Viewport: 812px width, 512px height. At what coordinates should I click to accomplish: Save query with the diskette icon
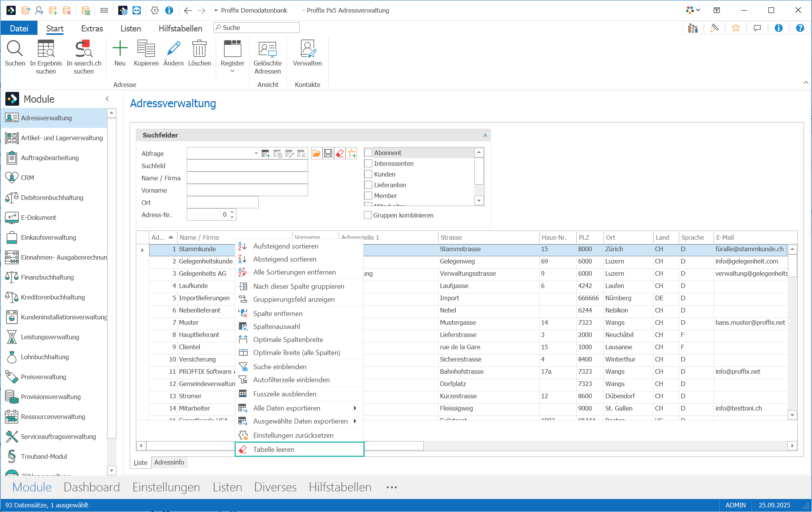328,154
